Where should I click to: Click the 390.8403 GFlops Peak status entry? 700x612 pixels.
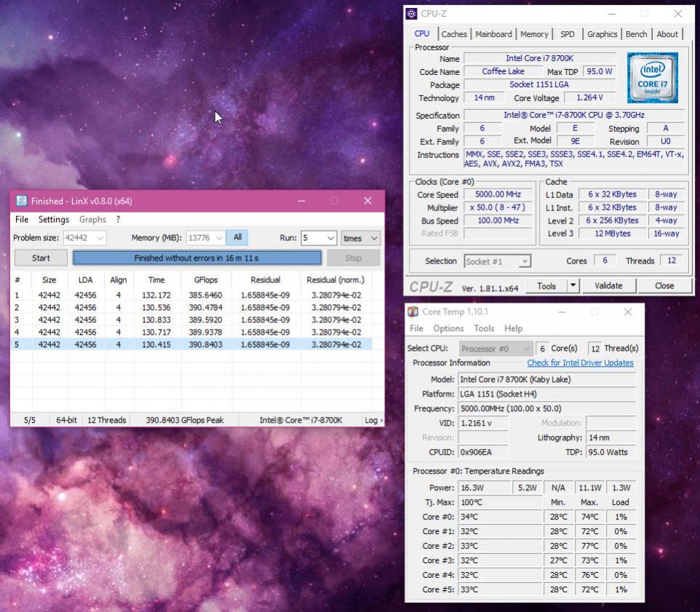pos(185,420)
